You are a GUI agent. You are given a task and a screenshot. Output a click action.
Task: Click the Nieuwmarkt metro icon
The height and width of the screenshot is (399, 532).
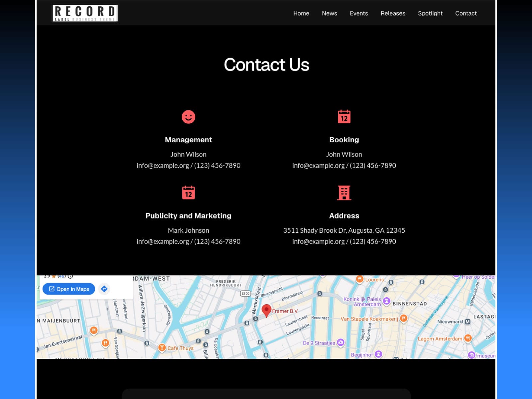(467, 322)
